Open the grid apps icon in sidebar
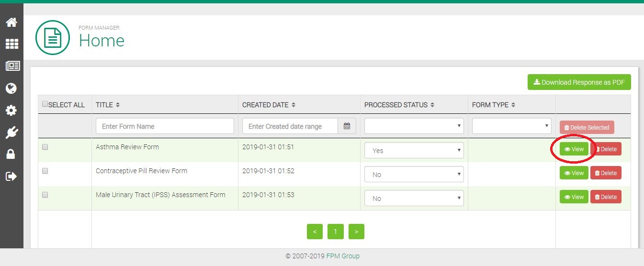 coord(11,44)
